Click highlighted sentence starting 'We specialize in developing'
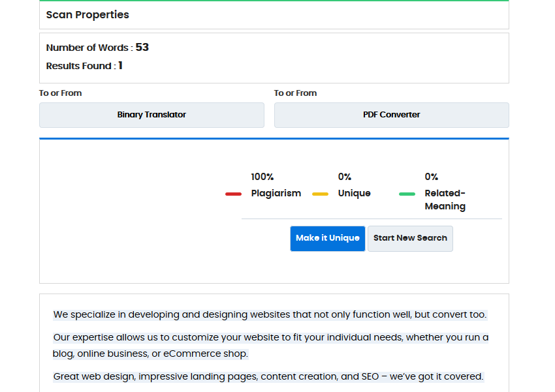555x392 pixels. click(270, 314)
